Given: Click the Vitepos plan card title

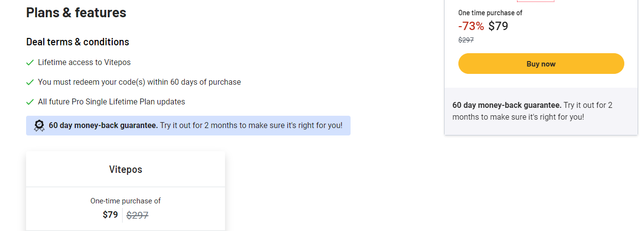Looking at the screenshot, I should coord(126,169).
